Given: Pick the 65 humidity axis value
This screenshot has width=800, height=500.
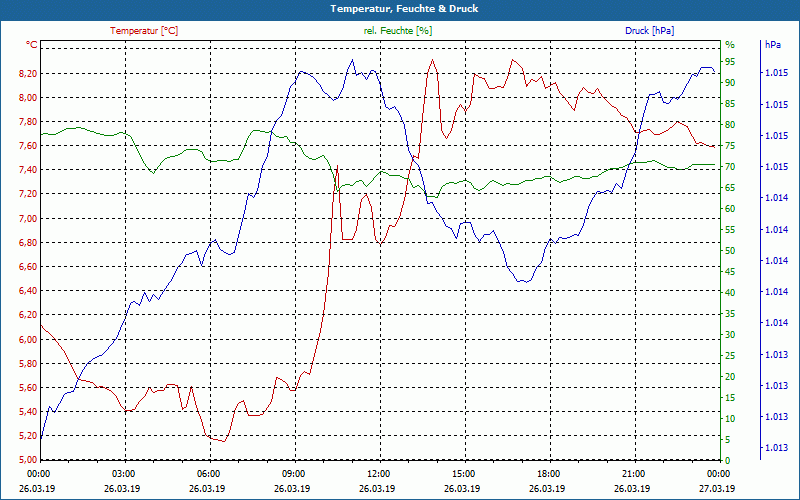Looking at the screenshot, I should coord(730,188).
